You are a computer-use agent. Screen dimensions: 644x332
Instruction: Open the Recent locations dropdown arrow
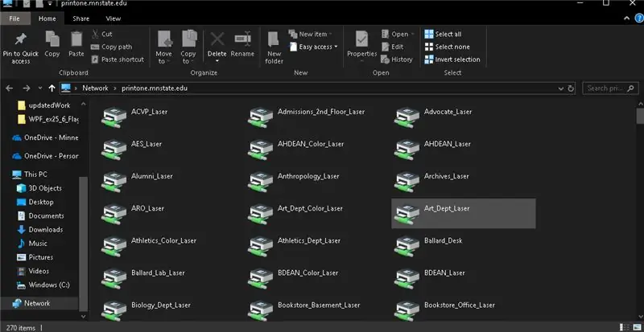tap(39, 88)
